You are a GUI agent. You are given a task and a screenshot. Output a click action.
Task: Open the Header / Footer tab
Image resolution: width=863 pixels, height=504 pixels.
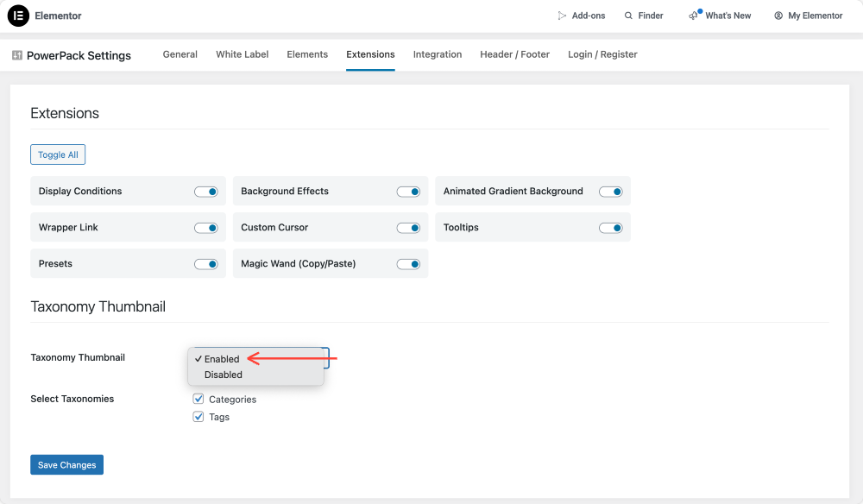(514, 54)
